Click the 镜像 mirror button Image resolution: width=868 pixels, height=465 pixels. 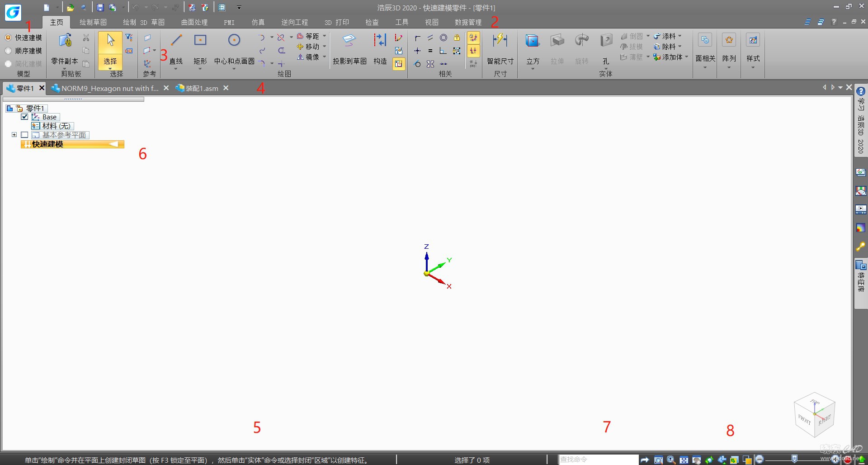coord(308,57)
